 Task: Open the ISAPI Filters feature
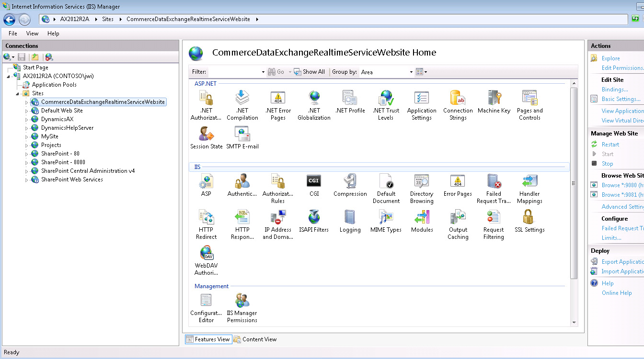[x=314, y=221]
